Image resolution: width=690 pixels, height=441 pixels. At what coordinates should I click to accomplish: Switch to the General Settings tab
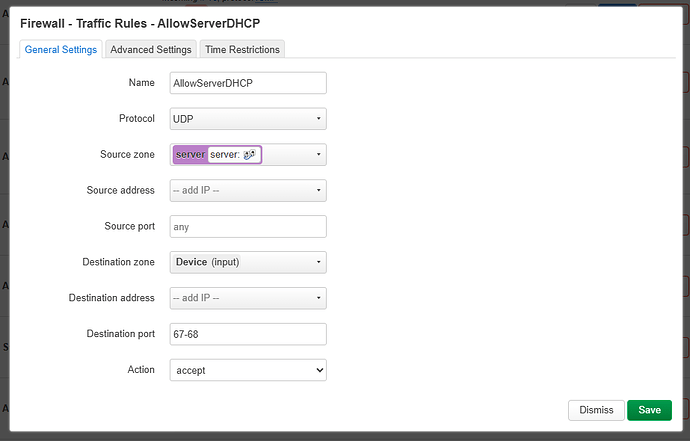tap(61, 49)
